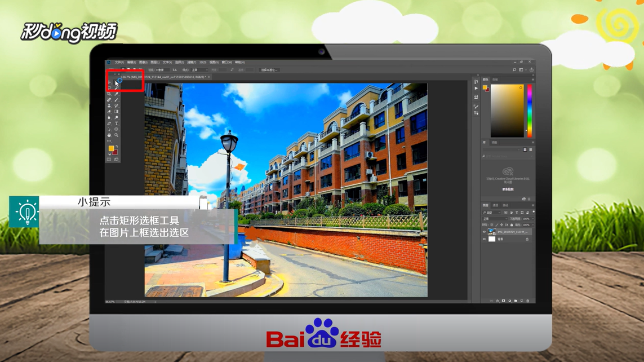The height and width of the screenshot is (362, 644).
Task: Select the Blur tool
Action: tap(109, 117)
